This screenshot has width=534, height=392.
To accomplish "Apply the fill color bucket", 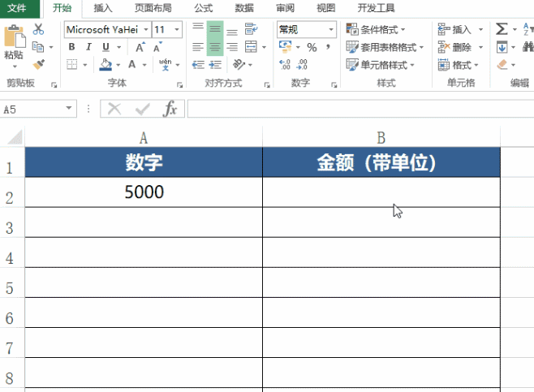I will [x=106, y=64].
